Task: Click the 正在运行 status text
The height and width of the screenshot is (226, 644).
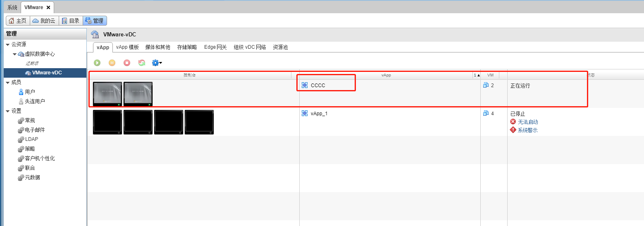Action: click(x=520, y=86)
